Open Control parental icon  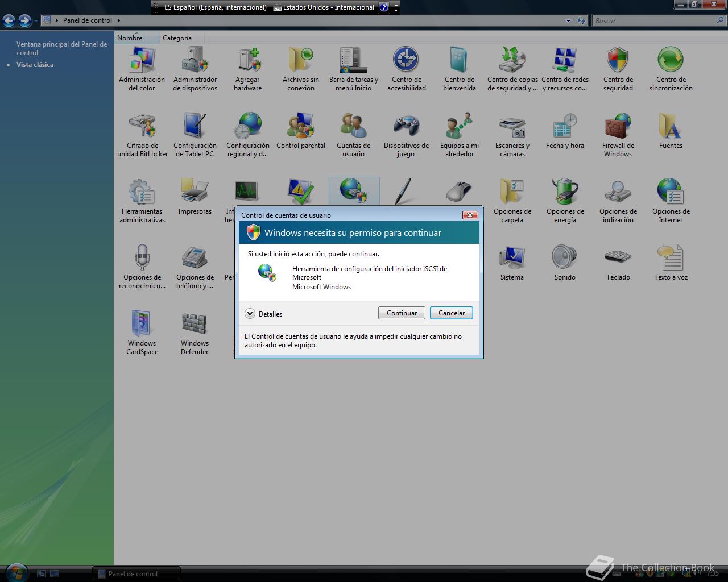301,131
